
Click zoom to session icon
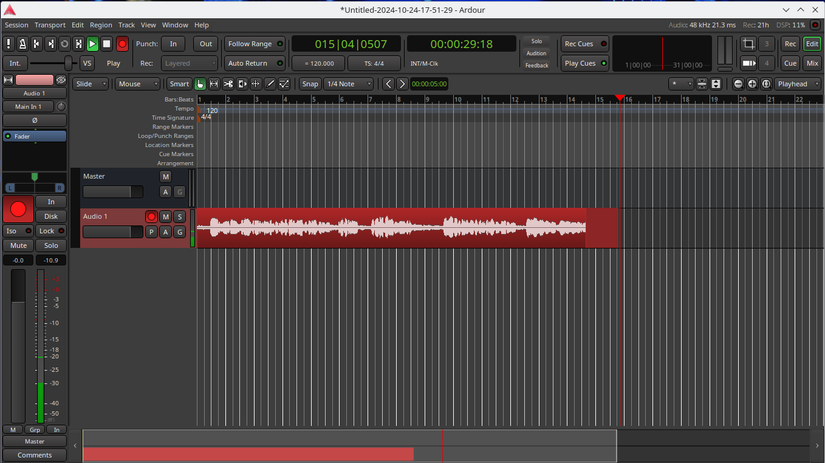(766, 84)
